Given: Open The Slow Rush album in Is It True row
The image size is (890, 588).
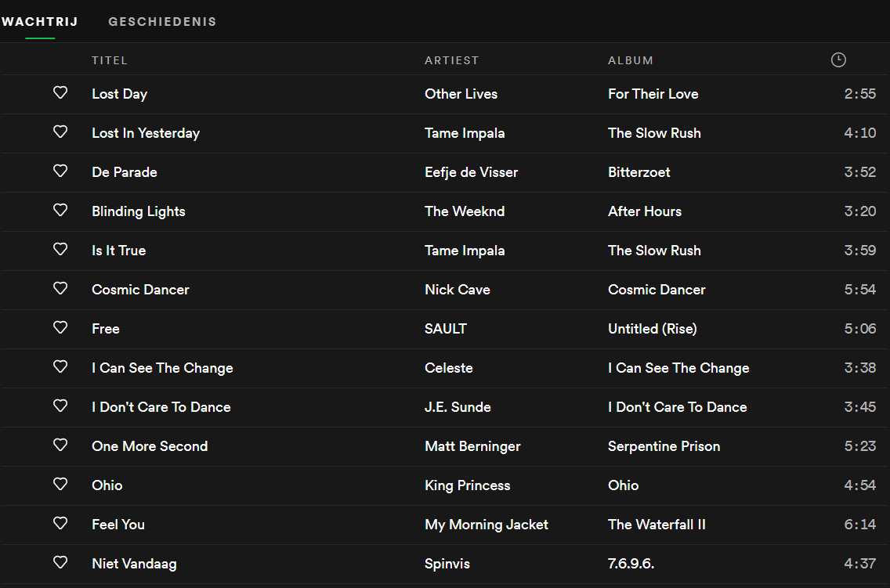Looking at the screenshot, I should click(654, 251).
